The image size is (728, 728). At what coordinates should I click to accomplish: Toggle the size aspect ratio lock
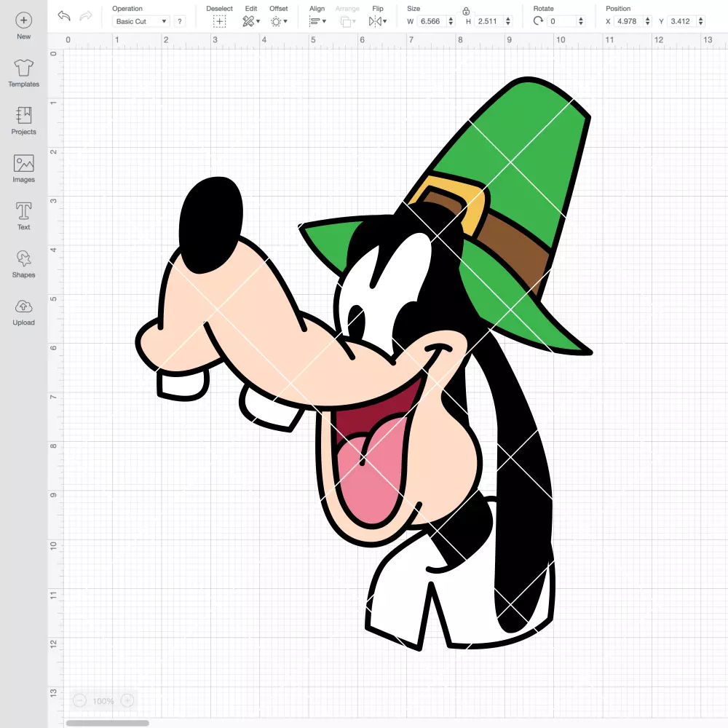point(466,11)
